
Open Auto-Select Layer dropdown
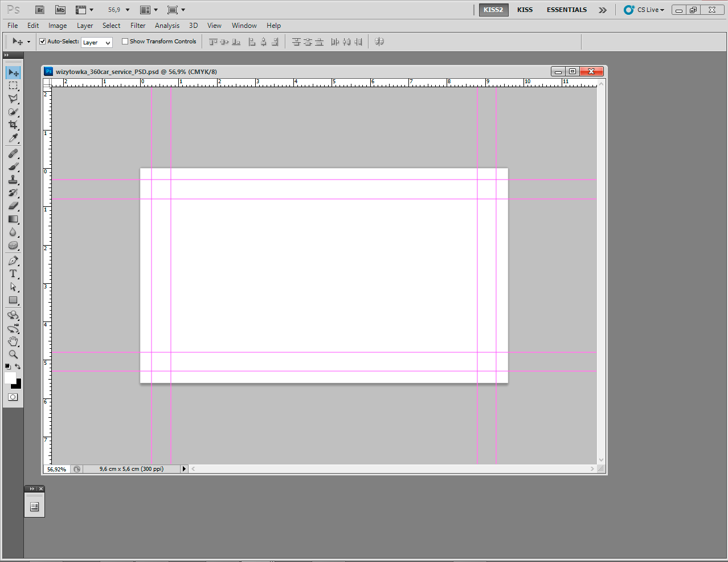point(97,42)
